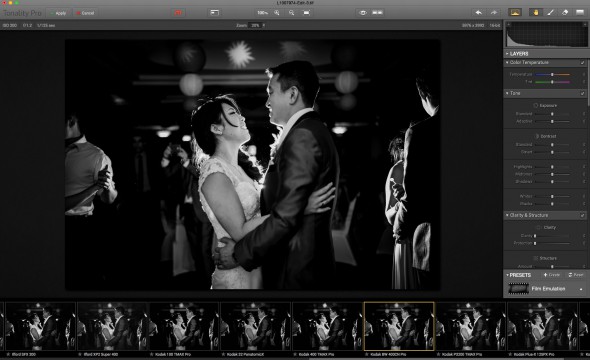This screenshot has height=360, width=590.
Task: Expand the LAYERS panel
Action: click(x=507, y=54)
